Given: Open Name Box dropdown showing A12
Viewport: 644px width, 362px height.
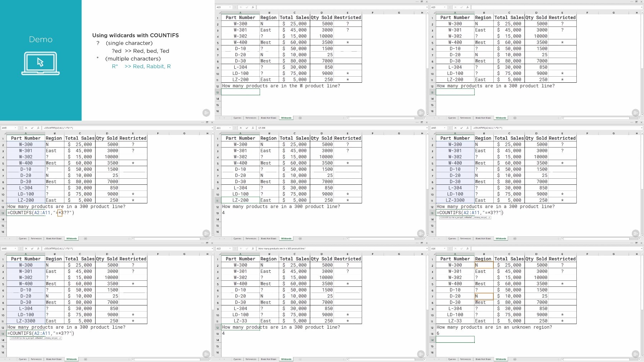Looking at the screenshot, I should click(x=230, y=248).
